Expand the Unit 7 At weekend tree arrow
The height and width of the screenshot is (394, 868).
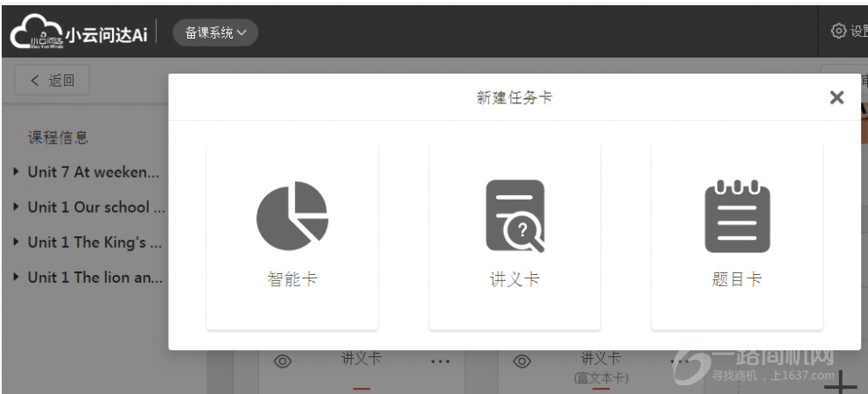point(16,172)
